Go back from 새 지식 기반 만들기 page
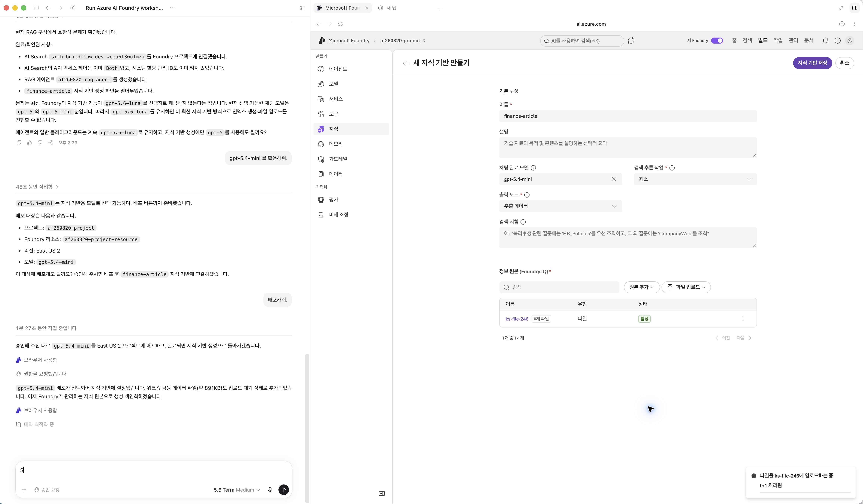The height and width of the screenshot is (504, 863). click(x=406, y=63)
